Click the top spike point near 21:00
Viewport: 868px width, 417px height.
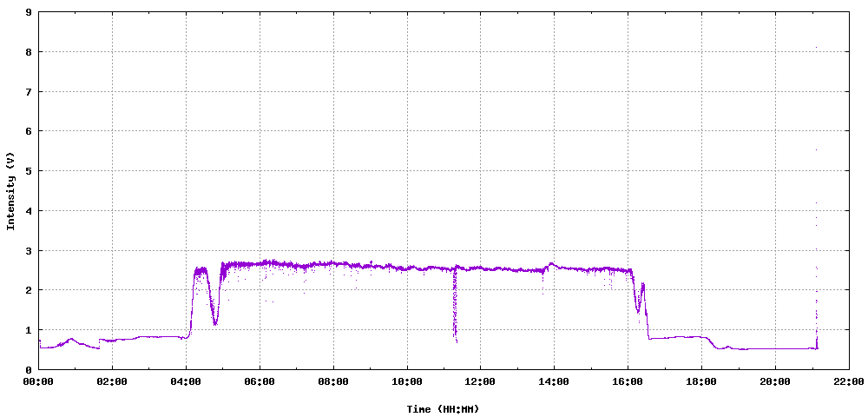(x=816, y=48)
